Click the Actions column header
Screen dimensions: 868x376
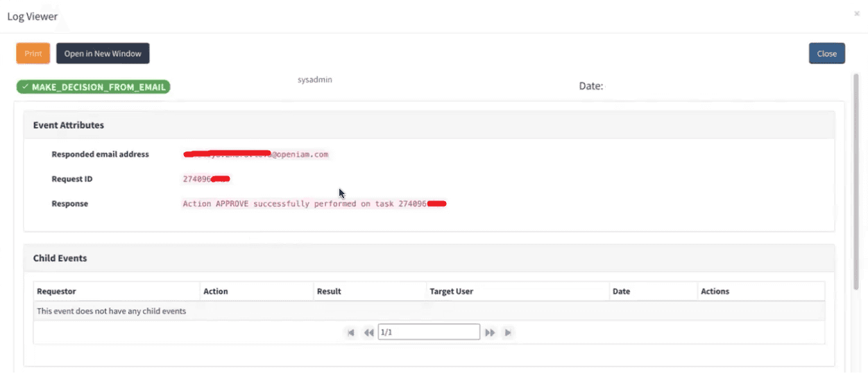click(x=715, y=291)
